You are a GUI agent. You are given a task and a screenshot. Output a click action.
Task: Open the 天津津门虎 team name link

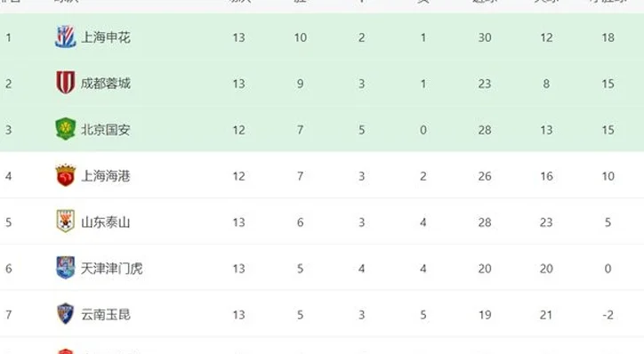pyautogui.click(x=112, y=269)
